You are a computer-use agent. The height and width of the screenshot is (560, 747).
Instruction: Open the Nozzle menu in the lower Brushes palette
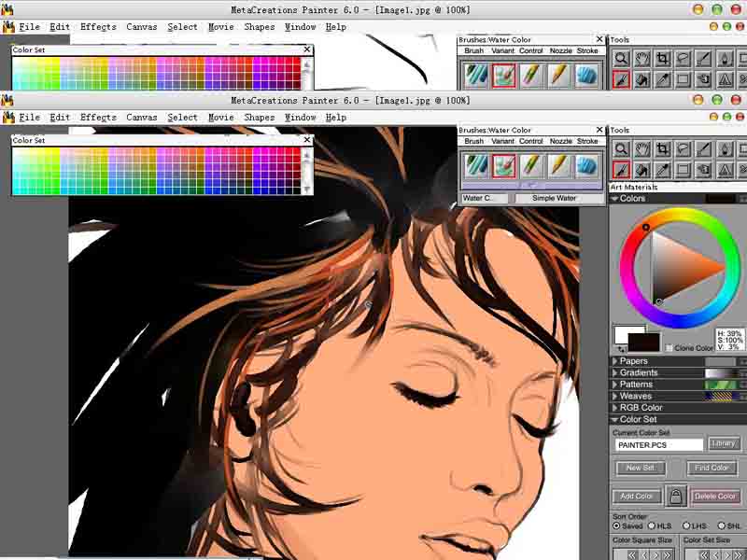(561, 141)
